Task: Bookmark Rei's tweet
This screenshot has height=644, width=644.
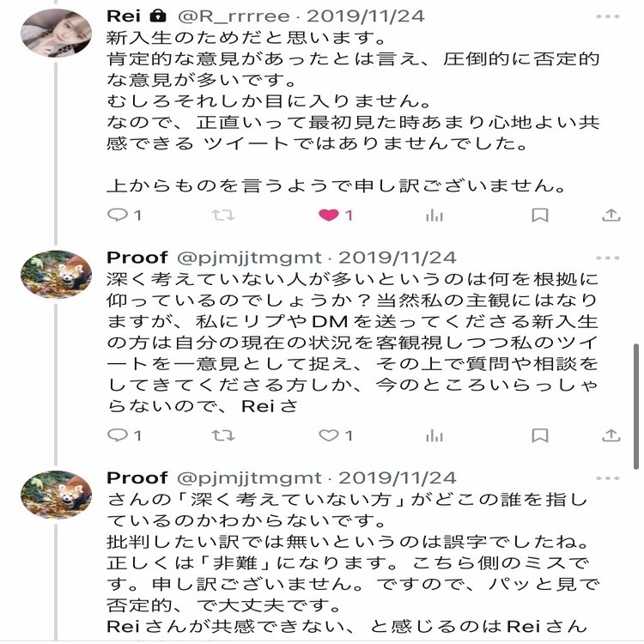Action: tap(539, 216)
